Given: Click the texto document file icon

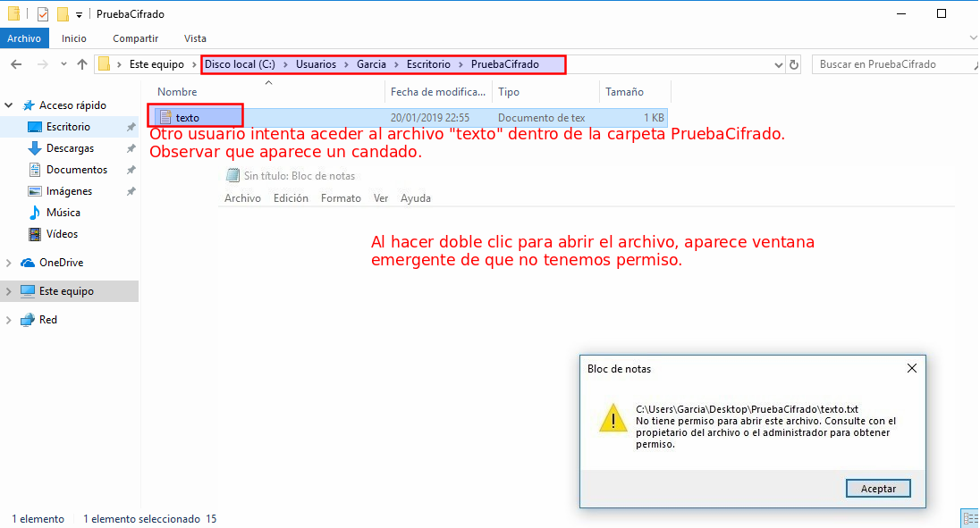Looking at the screenshot, I should 165,117.
